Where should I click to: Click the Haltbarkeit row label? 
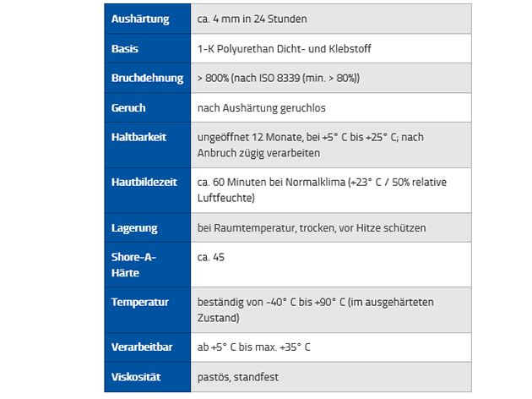click(x=148, y=145)
